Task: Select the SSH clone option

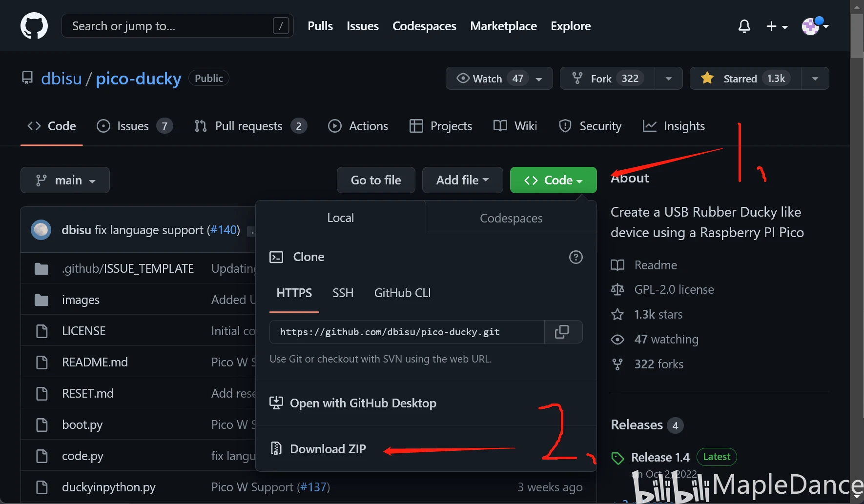Action: pyautogui.click(x=343, y=293)
